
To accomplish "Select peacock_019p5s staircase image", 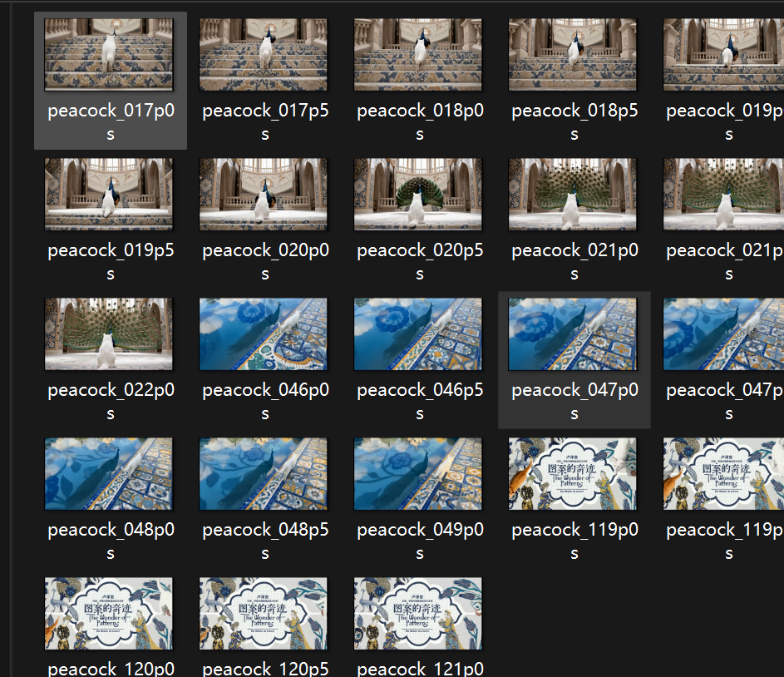I will click(x=109, y=195).
